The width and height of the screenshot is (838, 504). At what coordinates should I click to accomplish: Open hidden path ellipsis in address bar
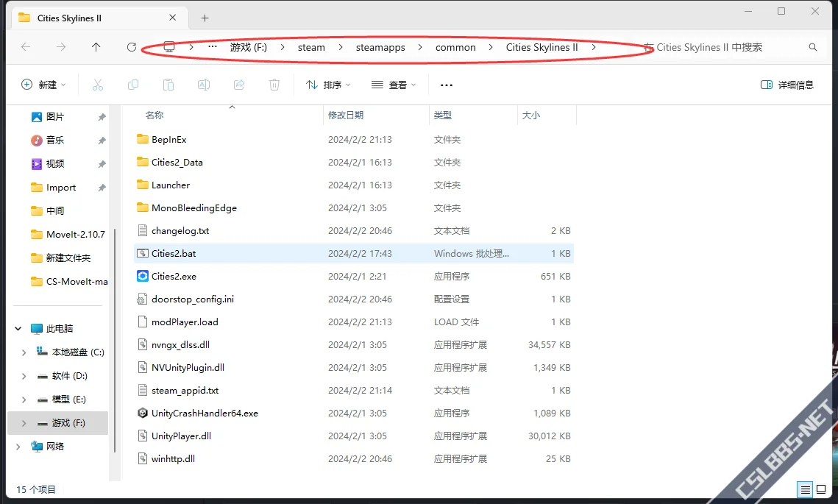click(x=213, y=47)
